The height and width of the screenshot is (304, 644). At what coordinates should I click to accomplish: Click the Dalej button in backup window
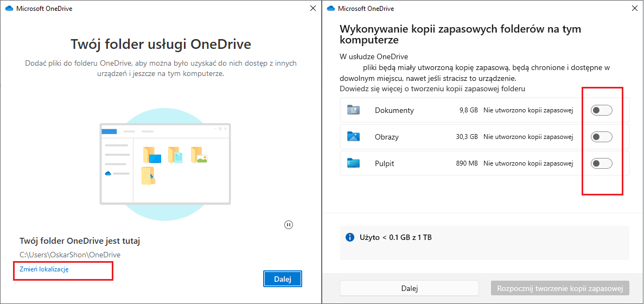[409, 288]
